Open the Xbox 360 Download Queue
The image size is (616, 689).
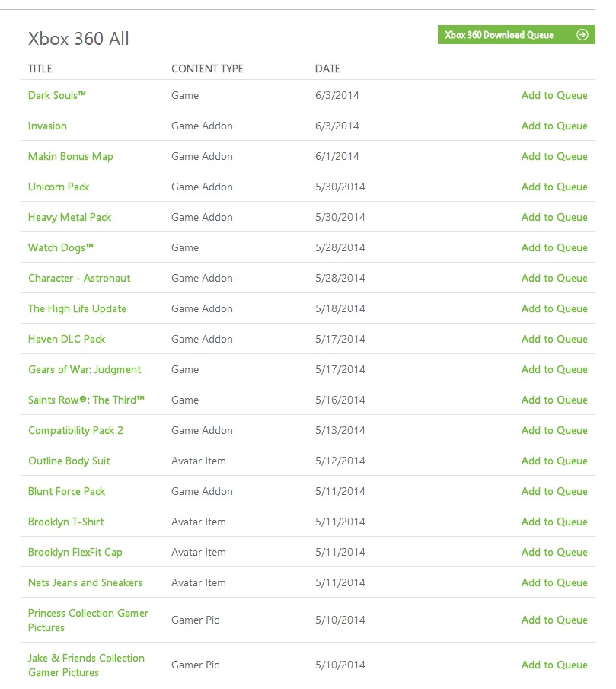pos(500,35)
